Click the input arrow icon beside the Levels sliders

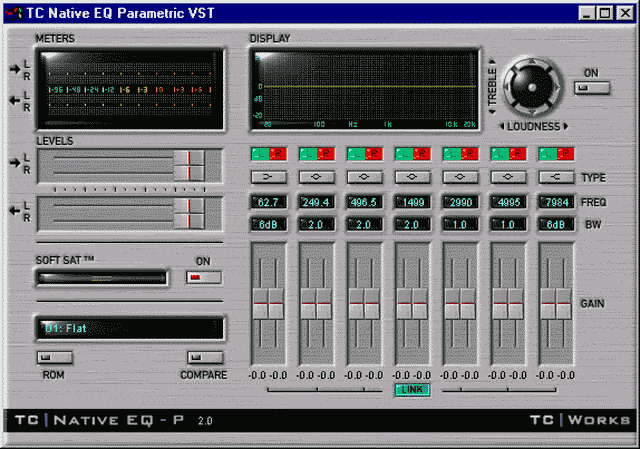coord(15,163)
